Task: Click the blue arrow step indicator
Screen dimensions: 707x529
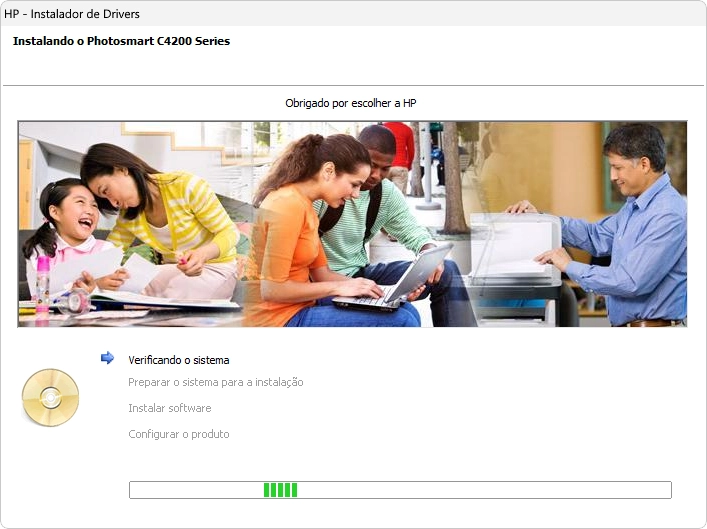Action: pos(107,358)
